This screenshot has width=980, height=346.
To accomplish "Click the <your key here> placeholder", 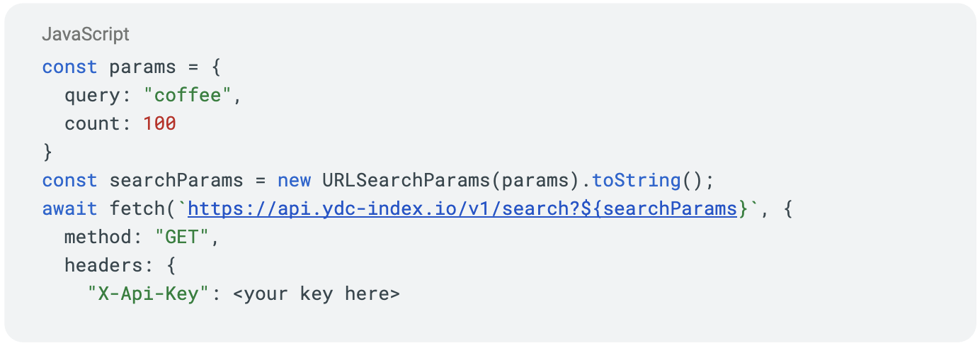I will click(317, 294).
